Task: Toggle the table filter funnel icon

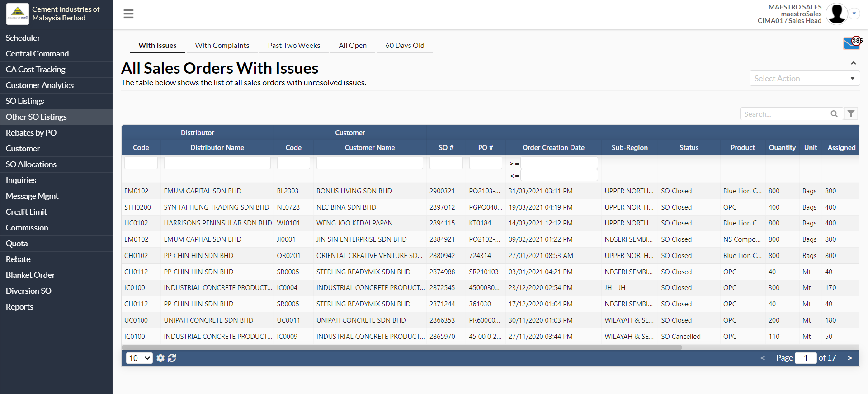Action: tap(851, 114)
